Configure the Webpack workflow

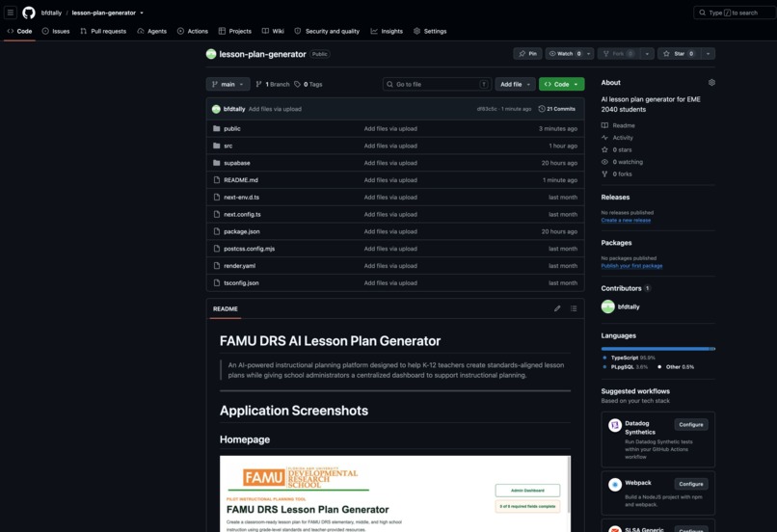click(691, 484)
